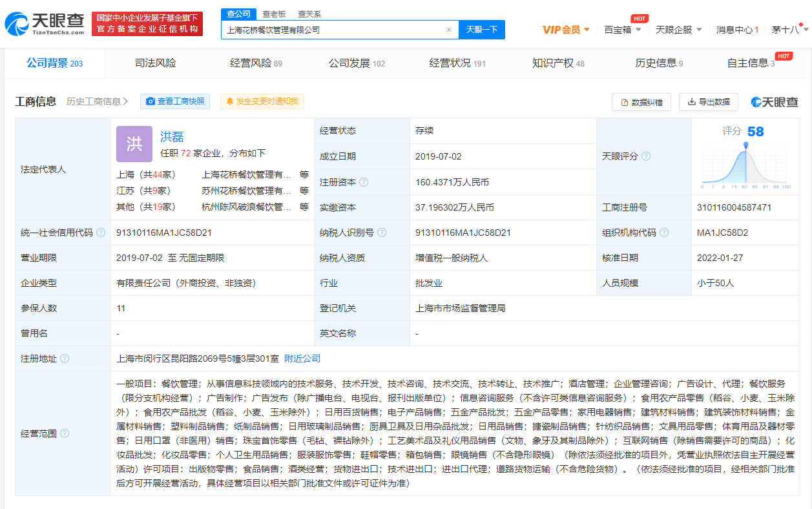
Task: Expand the VIP会员 dropdown menu
Action: [566, 30]
